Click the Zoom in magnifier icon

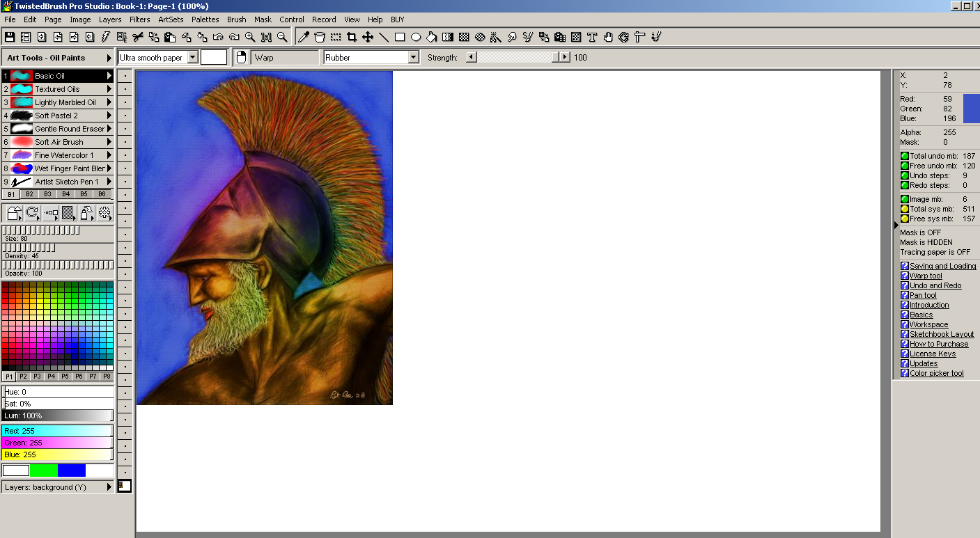pyautogui.click(x=250, y=37)
